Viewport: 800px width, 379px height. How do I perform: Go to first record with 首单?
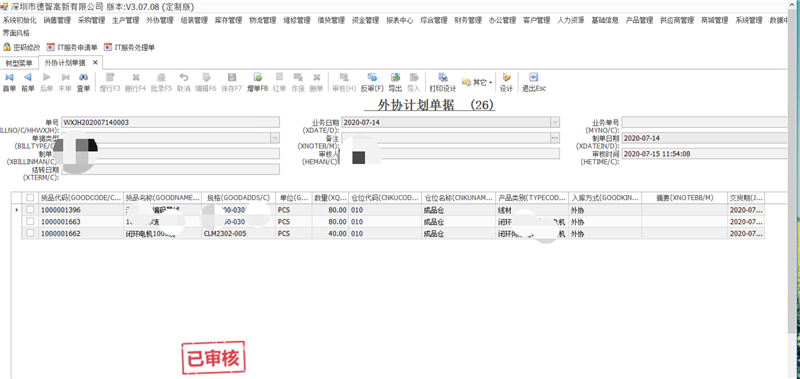click(9, 82)
